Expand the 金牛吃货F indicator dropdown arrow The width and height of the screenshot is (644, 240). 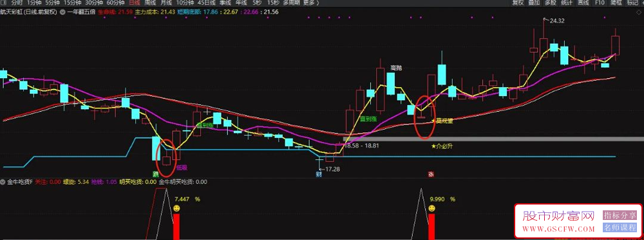3,181
